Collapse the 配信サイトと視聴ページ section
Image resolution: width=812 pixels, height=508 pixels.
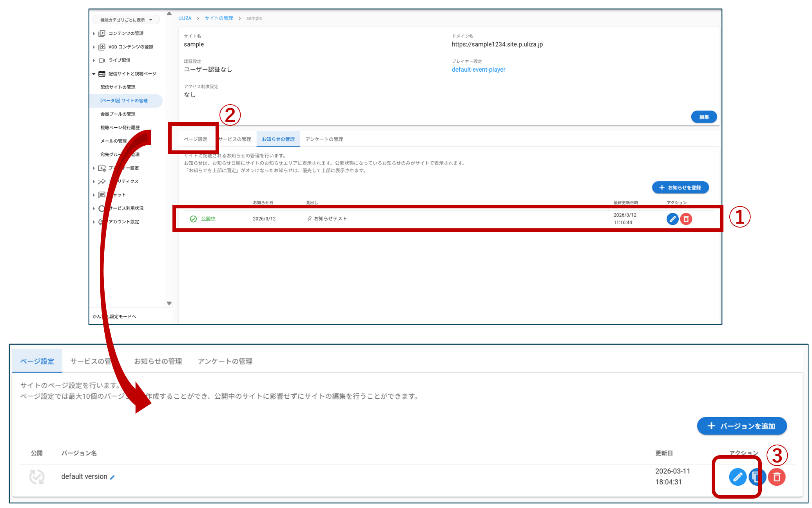click(94, 74)
